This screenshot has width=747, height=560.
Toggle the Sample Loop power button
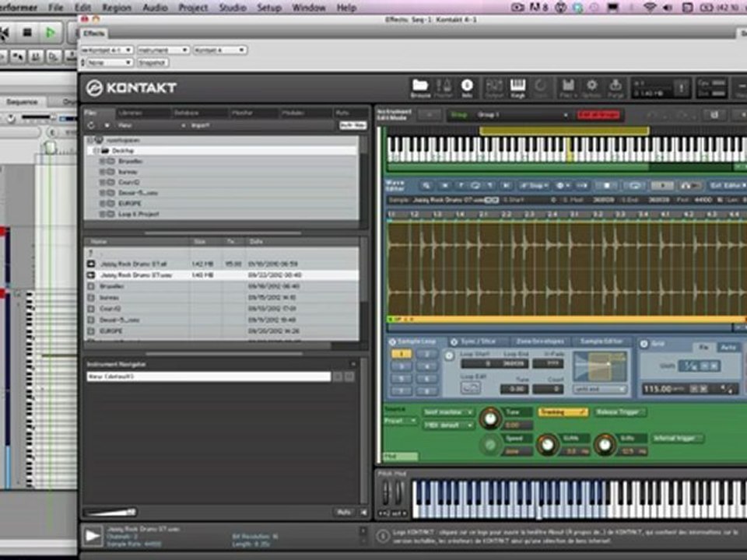pyautogui.click(x=392, y=342)
